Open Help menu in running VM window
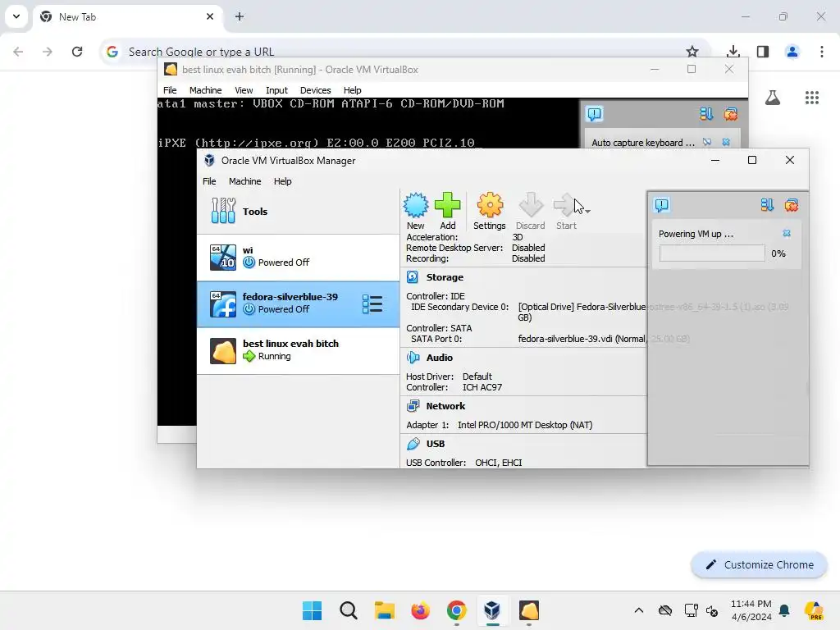Screen dimensions: 840x630 (x=352, y=90)
